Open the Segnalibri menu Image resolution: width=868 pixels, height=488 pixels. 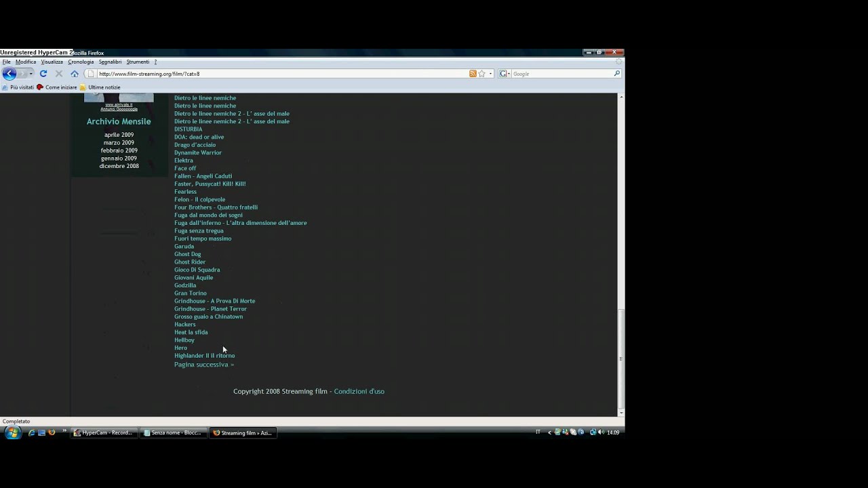click(x=110, y=62)
